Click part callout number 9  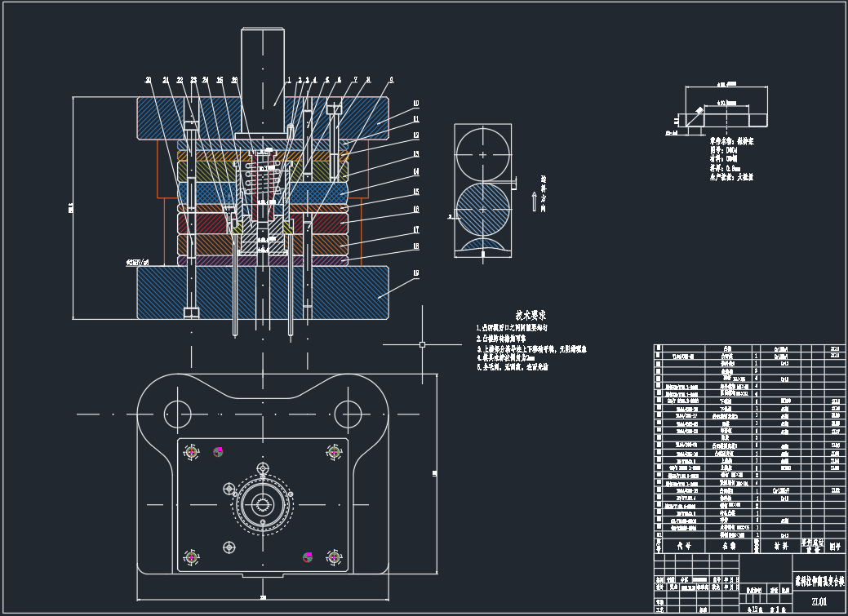(x=392, y=80)
